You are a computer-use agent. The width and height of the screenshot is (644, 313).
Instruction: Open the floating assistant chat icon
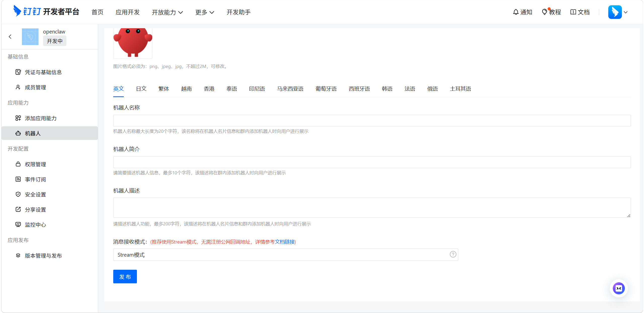(x=618, y=288)
